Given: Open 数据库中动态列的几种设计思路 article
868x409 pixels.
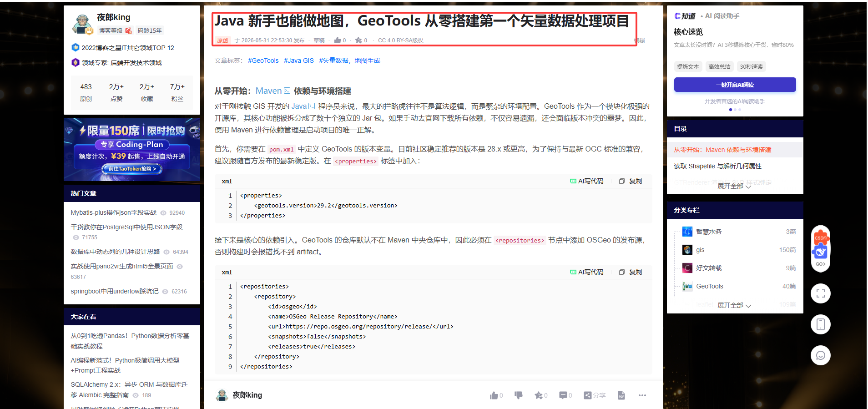Looking at the screenshot, I should [x=115, y=252].
